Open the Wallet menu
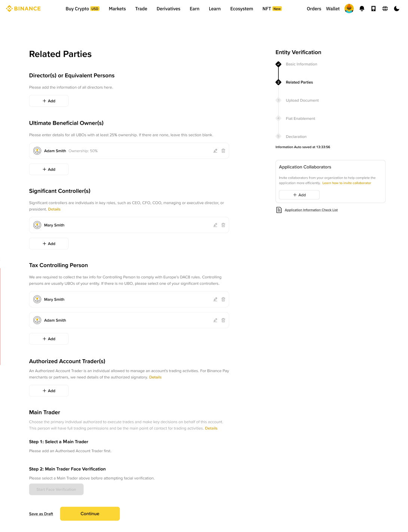Screen dimensions: 408x532 point(333,9)
